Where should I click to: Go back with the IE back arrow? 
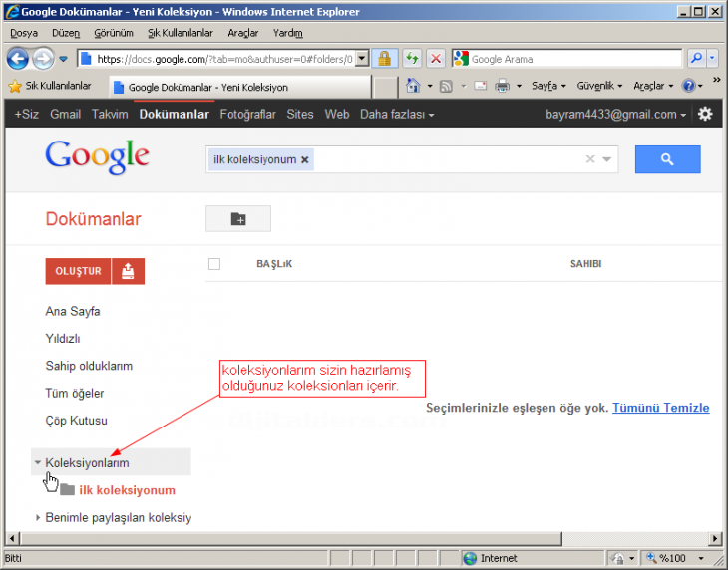[x=18, y=59]
